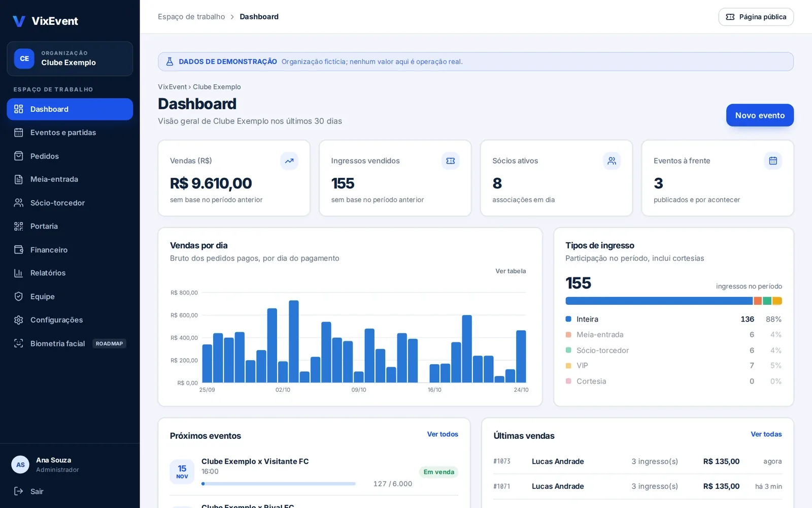The image size is (812, 508).
Task: Click the 15 NOV date badge
Action: click(182, 471)
